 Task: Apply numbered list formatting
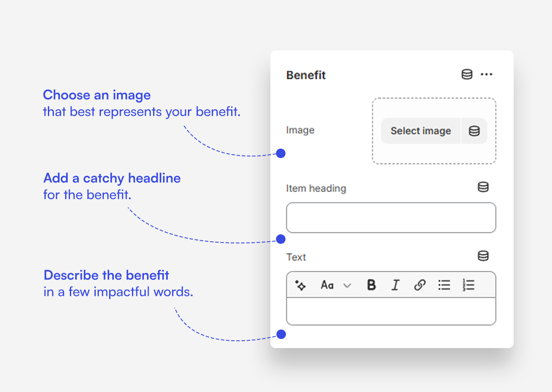[x=468, y=285]
